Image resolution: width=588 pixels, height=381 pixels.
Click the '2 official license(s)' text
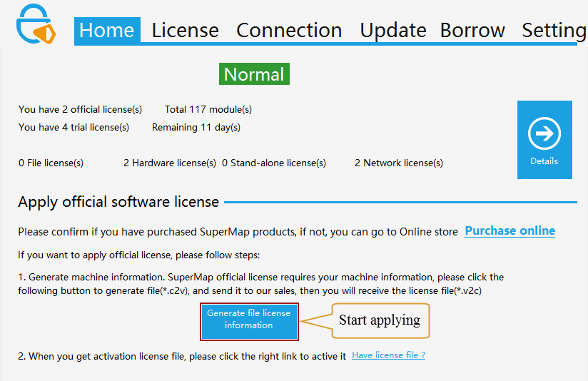click(x=80, y=110)
